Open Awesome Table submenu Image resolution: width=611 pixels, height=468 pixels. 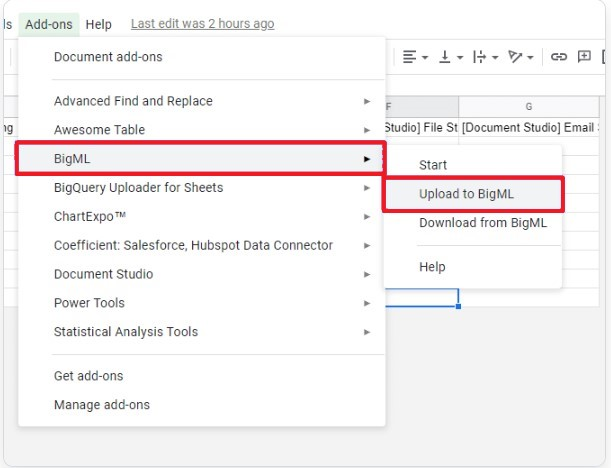pos(202,130)
